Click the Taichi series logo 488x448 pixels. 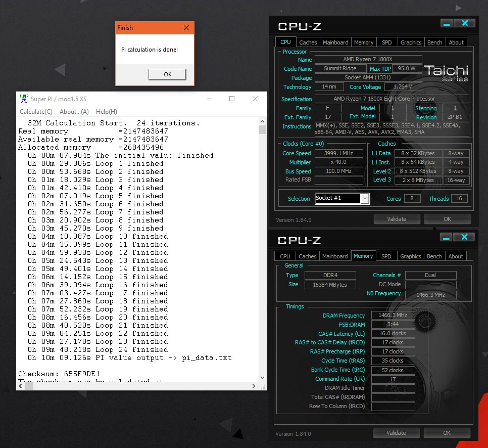tap(446, 73)
